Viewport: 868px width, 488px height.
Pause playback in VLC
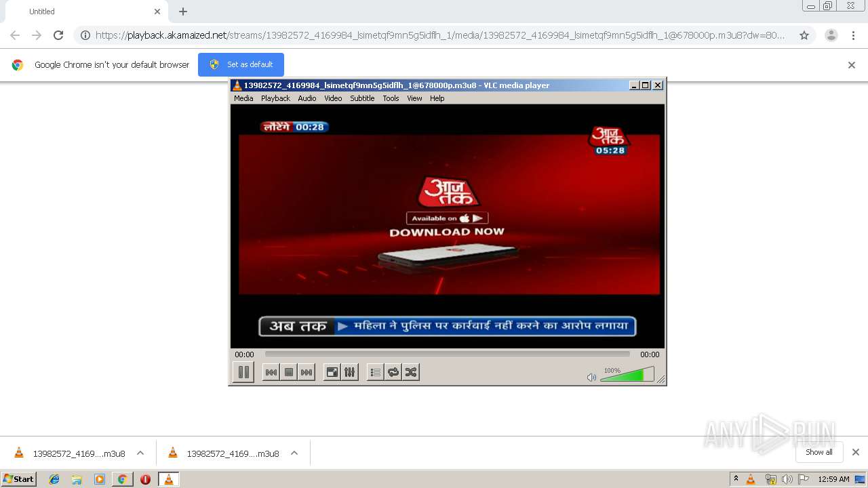tap(243, 372)
